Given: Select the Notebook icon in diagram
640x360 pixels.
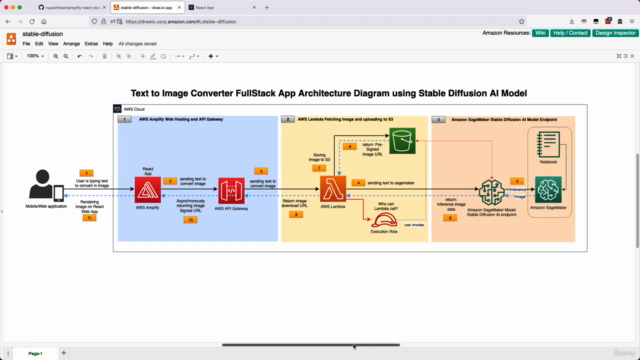Looking at the screenshot, I should tap(548, 144).
